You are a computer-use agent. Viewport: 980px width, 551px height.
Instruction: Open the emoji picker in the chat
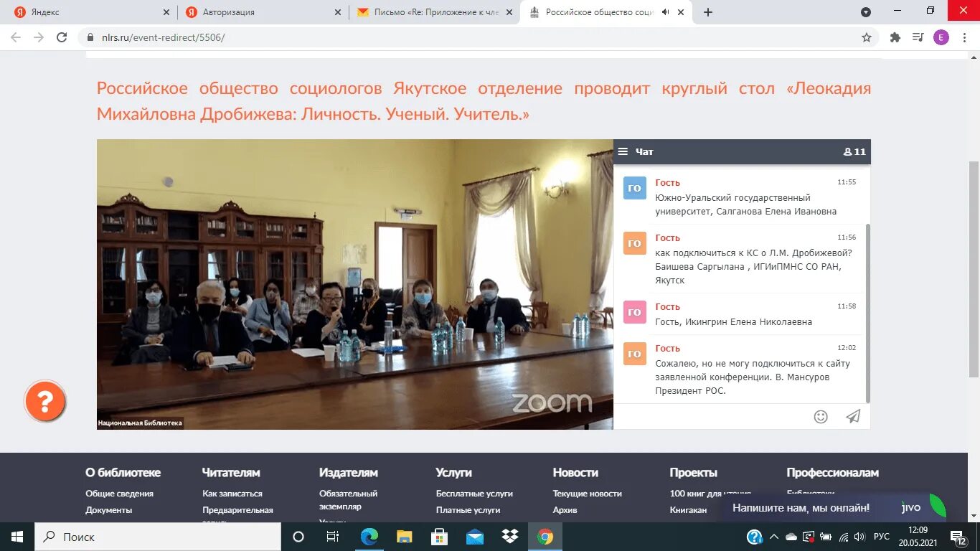point(821,416)
